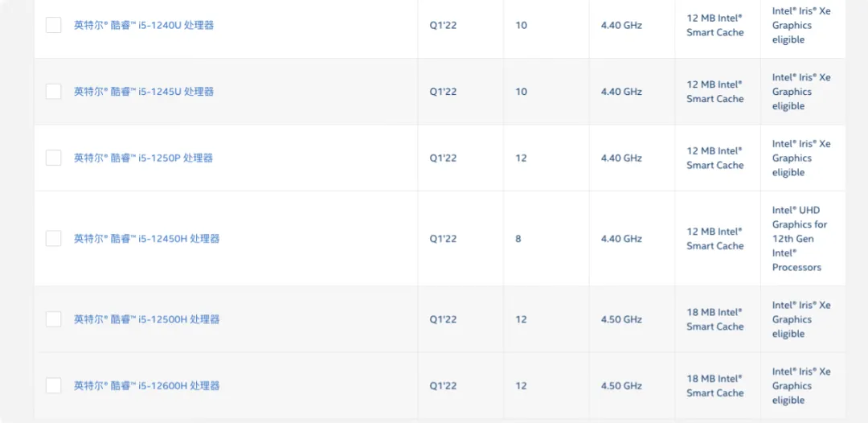Click the 12 MB Smart Cache cell of i5-1245U
Image resolution: width=868 pixels, height=423 pixels.
coord(714,92)
